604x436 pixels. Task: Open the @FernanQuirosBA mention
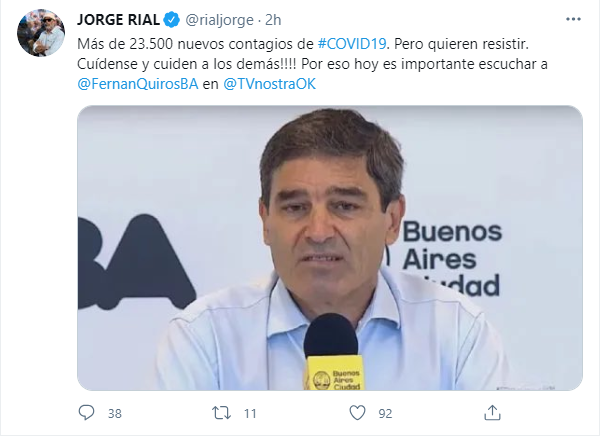tap(138, 84)
